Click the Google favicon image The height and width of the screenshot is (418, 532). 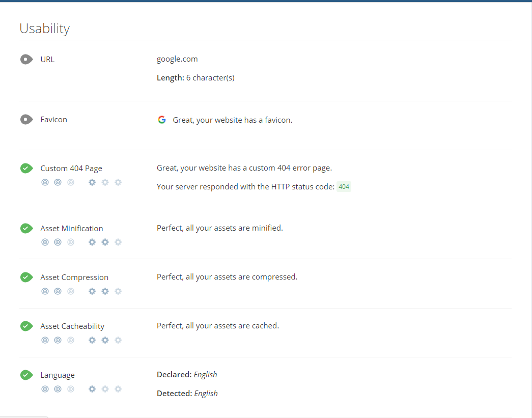click(x=162, y=120)
